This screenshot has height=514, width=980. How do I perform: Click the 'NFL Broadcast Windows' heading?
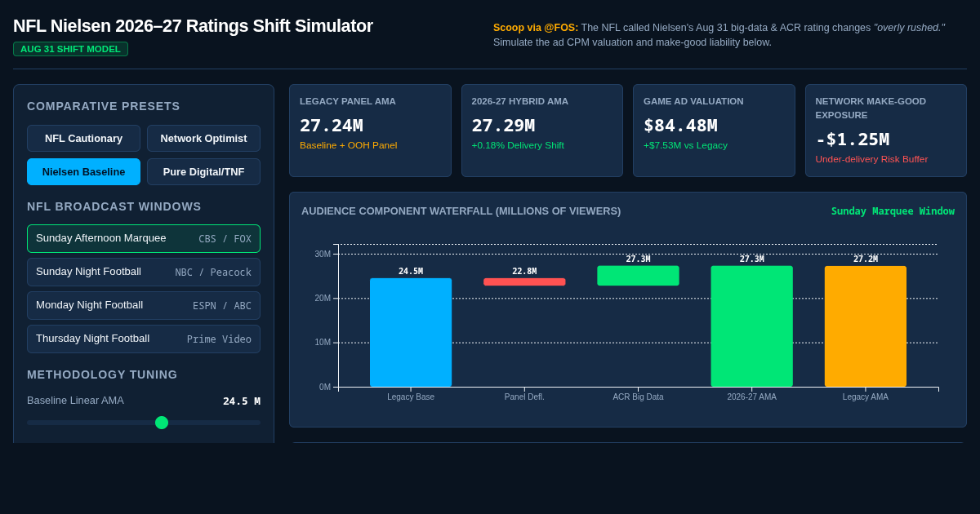114,206
